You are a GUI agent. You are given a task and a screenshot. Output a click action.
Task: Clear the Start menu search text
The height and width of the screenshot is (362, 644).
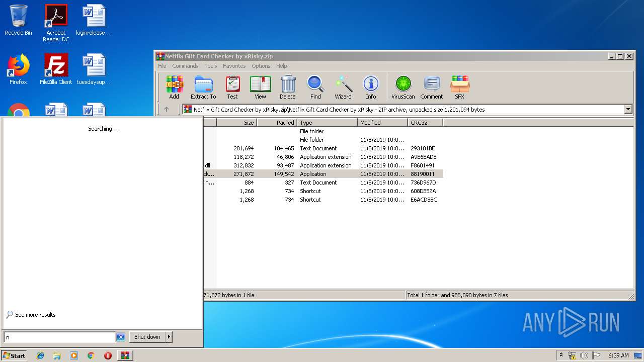121,337
